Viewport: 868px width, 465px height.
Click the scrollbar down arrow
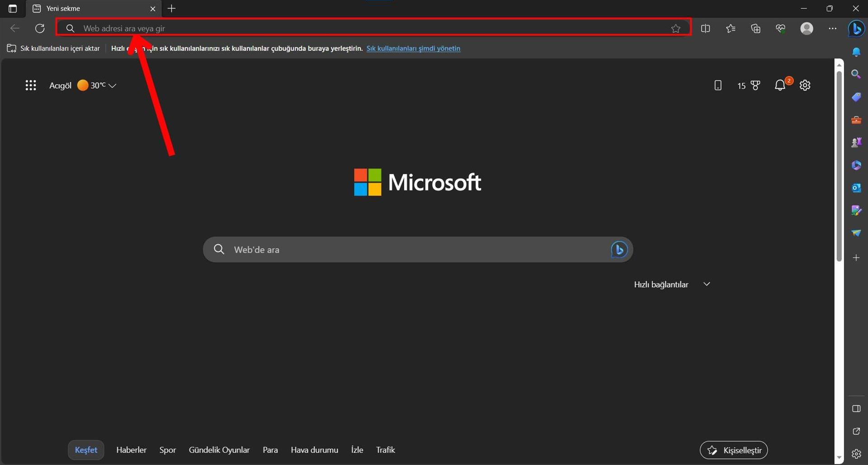[839, 458]
